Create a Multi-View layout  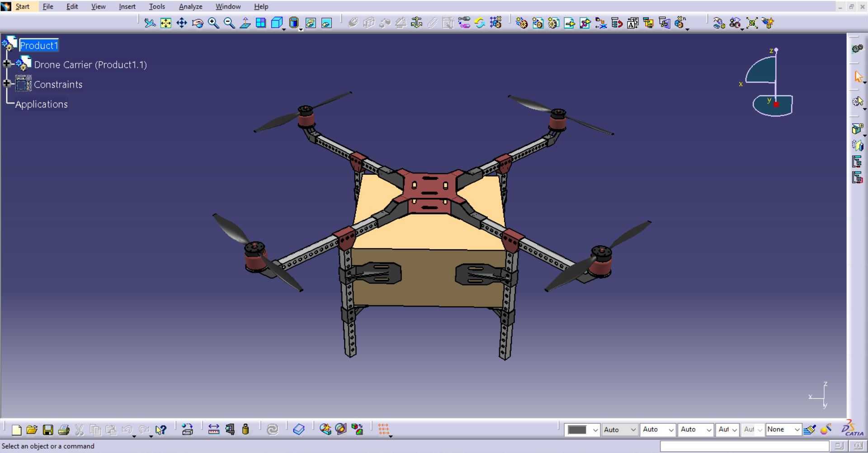[261, 23]
